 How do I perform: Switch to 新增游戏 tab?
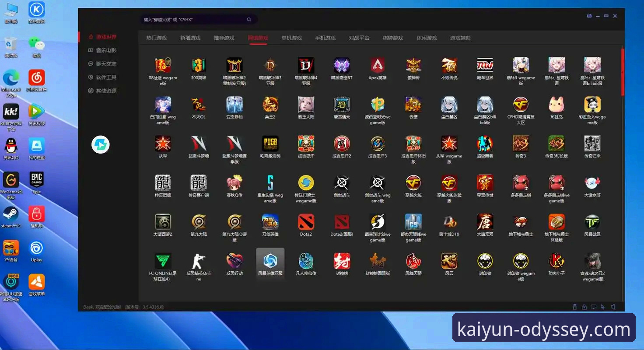pyautogui.click(x=190, y=38)
